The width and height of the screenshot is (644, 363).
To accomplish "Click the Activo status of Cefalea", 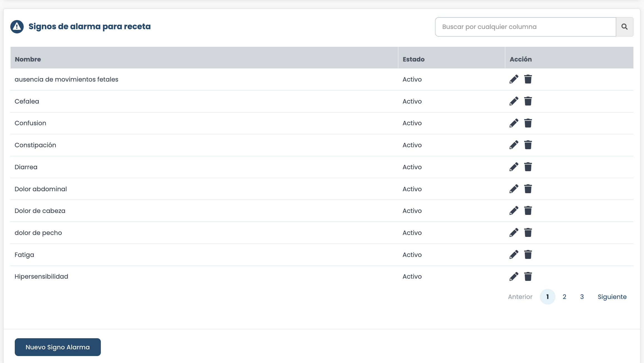I will [x=412, y=101].
